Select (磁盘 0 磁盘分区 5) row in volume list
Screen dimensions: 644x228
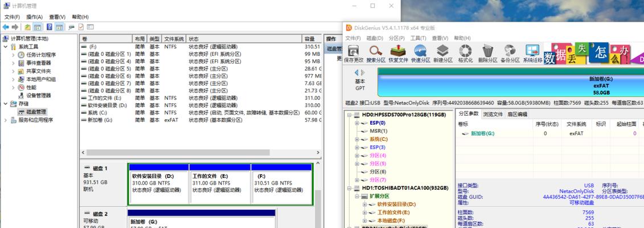tap(200, 68)
